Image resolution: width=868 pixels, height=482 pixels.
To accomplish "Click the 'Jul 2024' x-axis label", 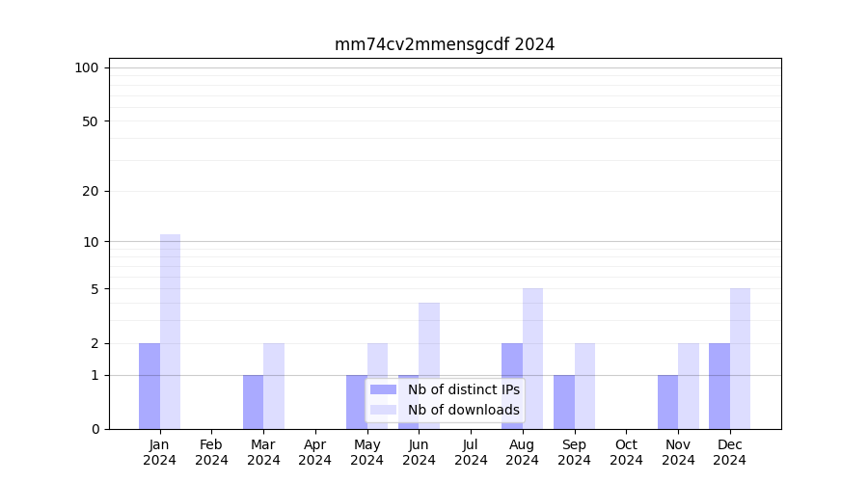I will point(471,452).
